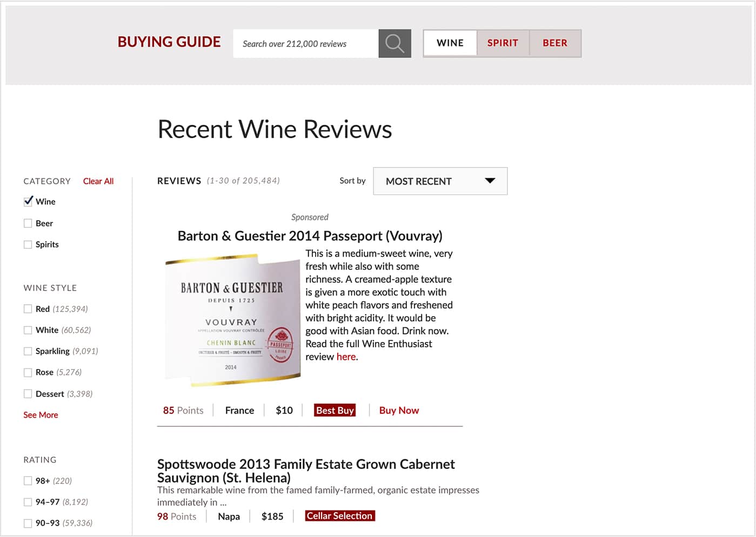Open the Best Buy badge
Screen dimensions: 756x537
(x=335, y=410)
